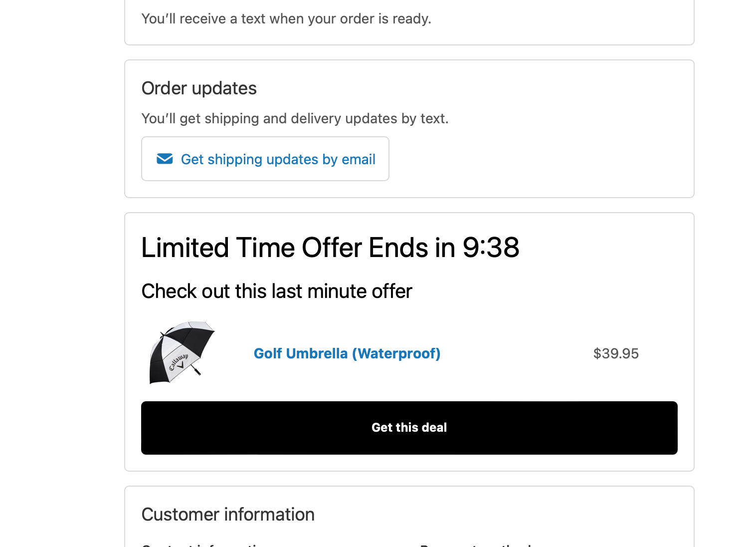Viewport: 756px width, 547px height.
Task: Click the black handle of the umbrella image
Action: click(196, 370)
